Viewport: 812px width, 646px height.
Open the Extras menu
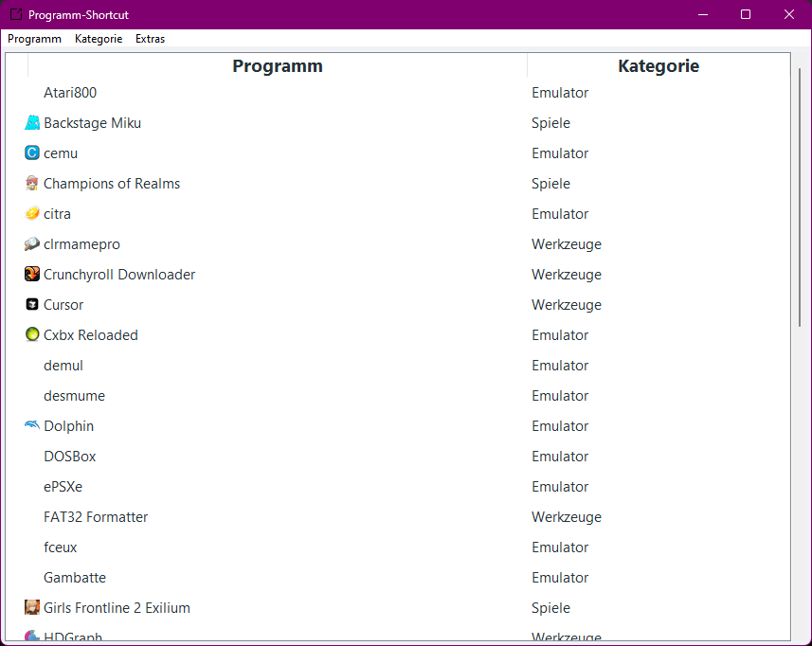(x=150, y=39)
